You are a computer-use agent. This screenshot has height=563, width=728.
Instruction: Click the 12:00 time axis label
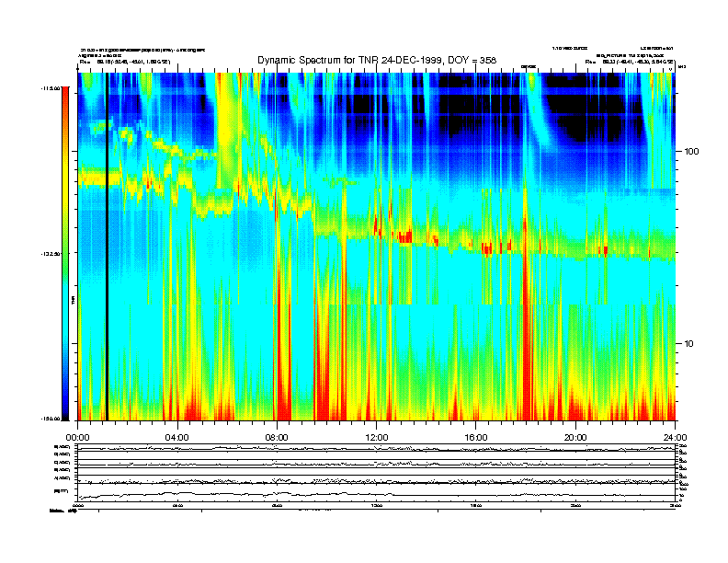click(x=377, y=438)
